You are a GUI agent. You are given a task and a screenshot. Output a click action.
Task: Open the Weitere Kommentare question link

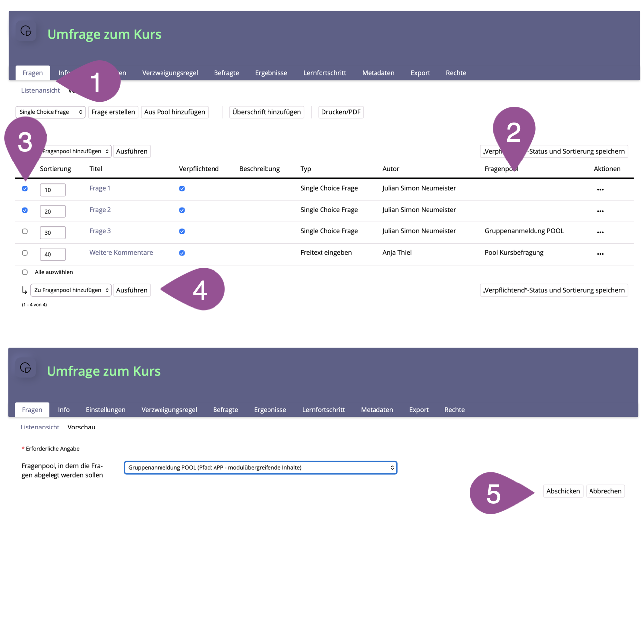121,253
